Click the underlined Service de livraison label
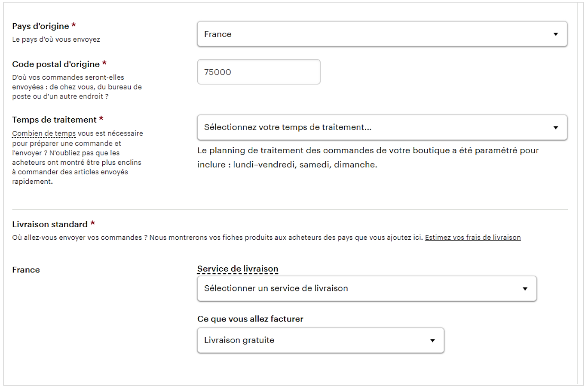The image size is (588, 389). pyautogui.click(x=238, y=269)
